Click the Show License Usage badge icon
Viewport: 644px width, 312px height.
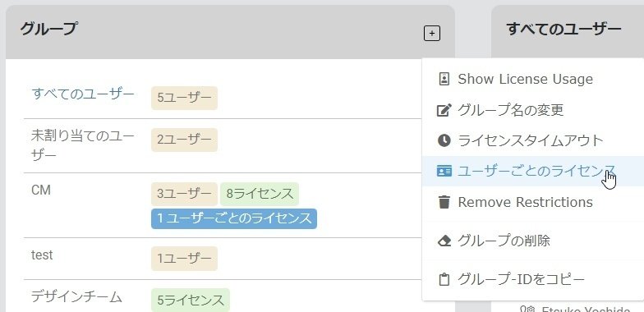444,79
